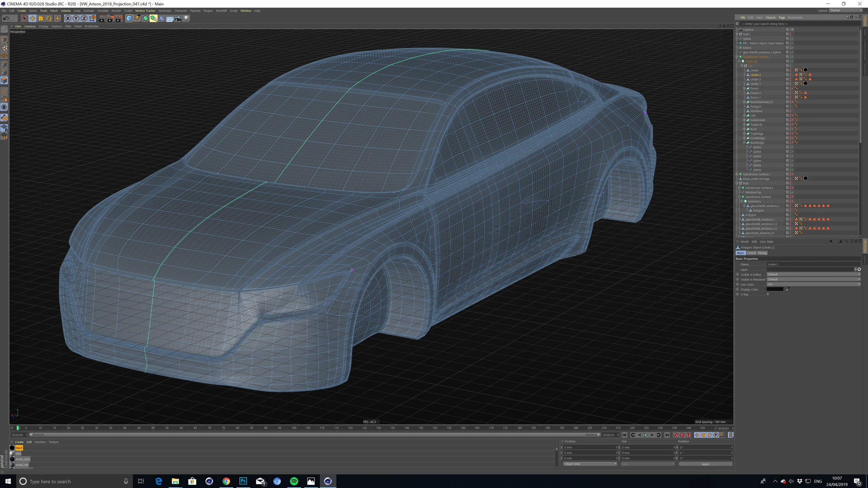Open the Mesh menu
This screenshot has width=868, height=488.
pos(54,11)
